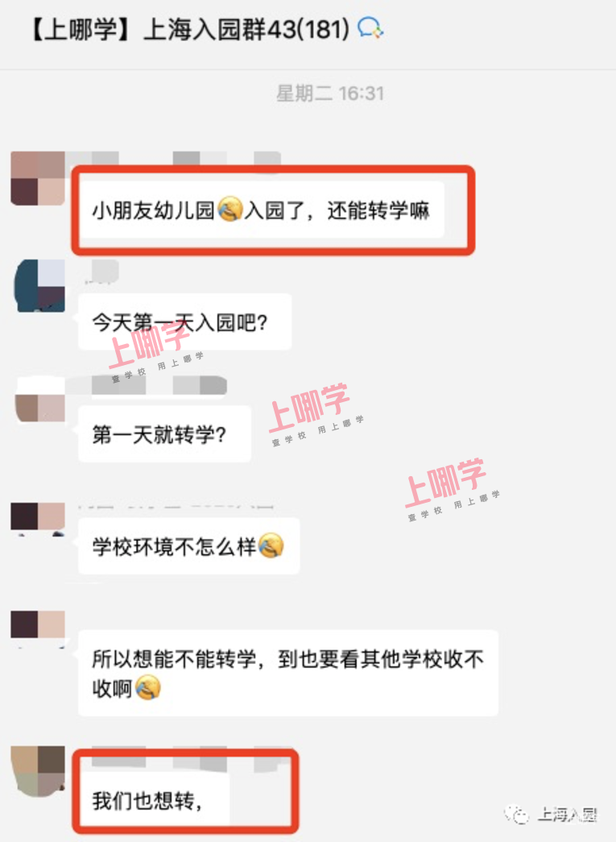
Task: Click the WeChat logo watermark at bottom
Action: click(x=517, y=815)
